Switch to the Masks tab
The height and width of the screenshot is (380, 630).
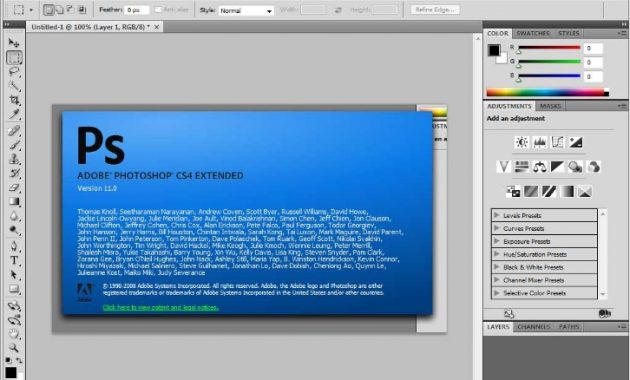pyautogui.click(x=550, y=106)
